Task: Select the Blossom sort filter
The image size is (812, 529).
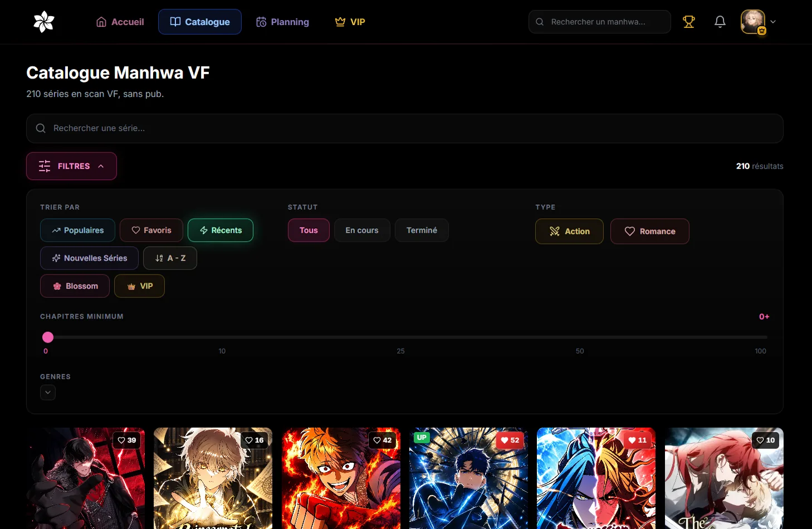Action: [75, 286]
